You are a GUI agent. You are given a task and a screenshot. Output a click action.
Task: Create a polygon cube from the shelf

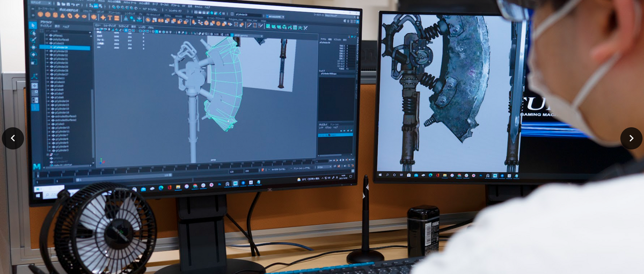pyautogui.click(x=48, y=15)
